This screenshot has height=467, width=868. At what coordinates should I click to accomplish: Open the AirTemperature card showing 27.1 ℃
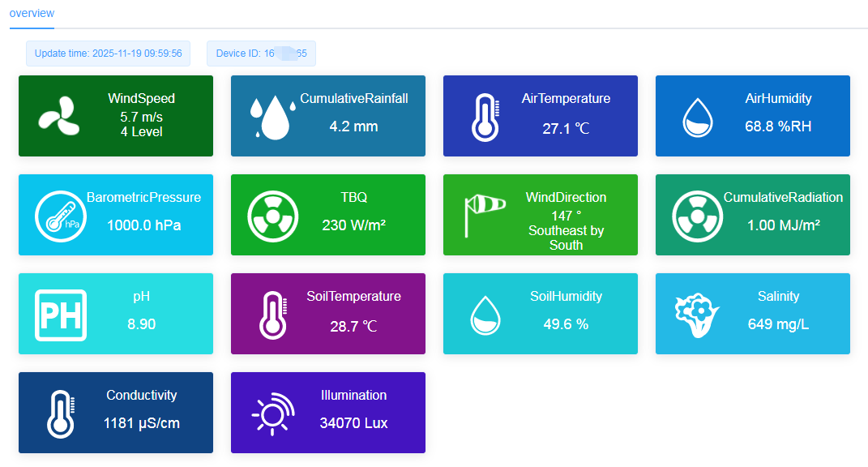click(x=540, y=115)
